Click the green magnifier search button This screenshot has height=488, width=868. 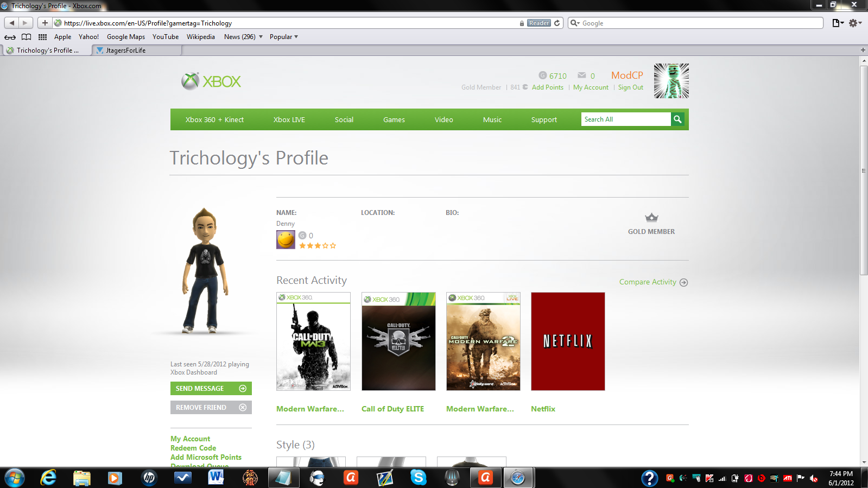(x=677, y=119)
